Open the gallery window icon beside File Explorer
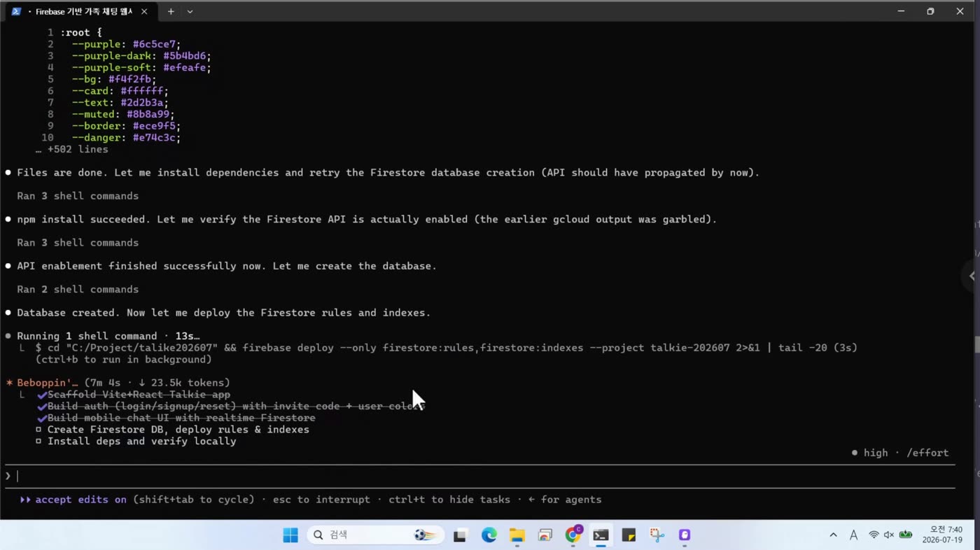The image size is (980, 550). click(x=545, y=535)
